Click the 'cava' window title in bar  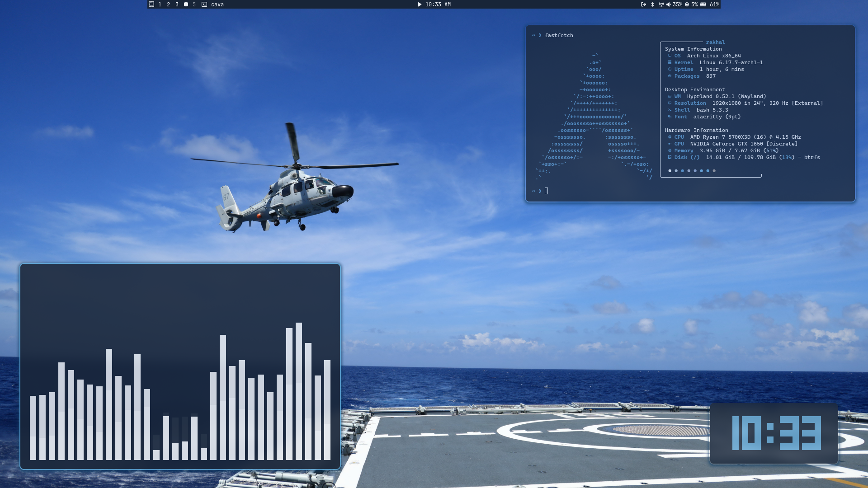[x=217, y=5]
